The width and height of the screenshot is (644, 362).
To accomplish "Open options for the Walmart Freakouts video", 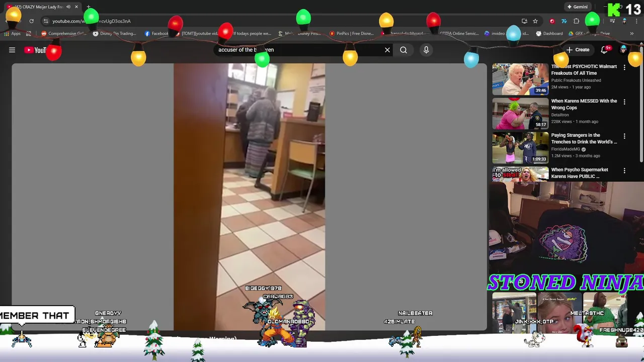I will click(624, 67).
